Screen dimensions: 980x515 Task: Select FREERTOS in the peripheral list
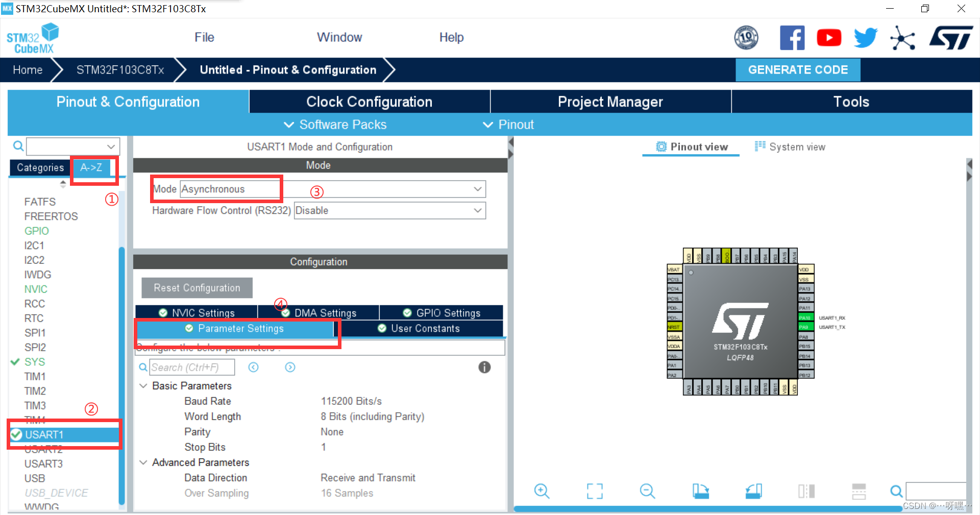(51, 216)
